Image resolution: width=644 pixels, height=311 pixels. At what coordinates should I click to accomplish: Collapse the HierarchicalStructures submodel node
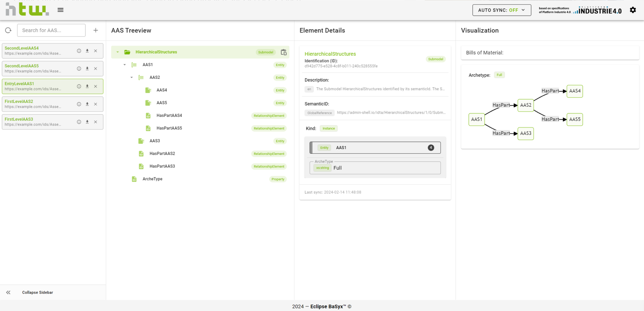(118, 52)
